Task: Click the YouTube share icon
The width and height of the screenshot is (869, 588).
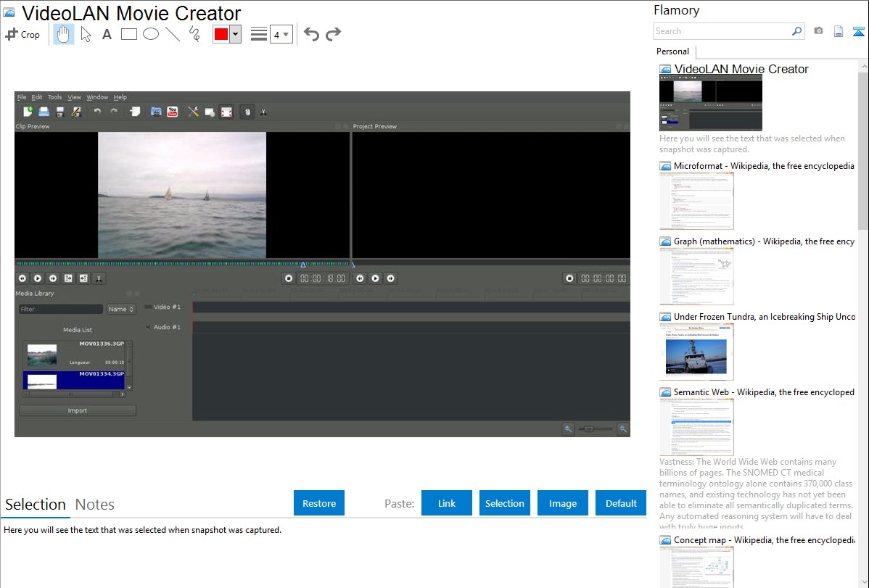Action: tap(173, 112)
